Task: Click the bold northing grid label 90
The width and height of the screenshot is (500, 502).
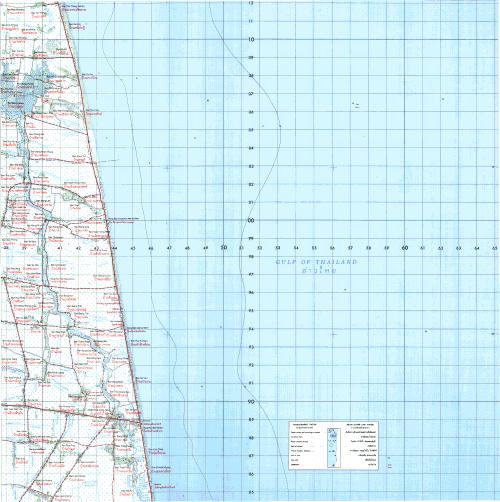Action: (251, 401)
